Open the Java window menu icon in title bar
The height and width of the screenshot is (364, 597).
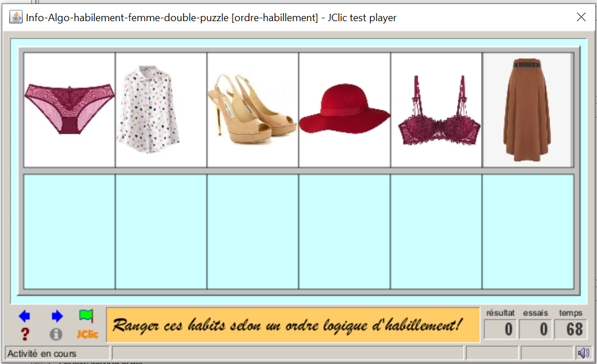click(17, 17)
